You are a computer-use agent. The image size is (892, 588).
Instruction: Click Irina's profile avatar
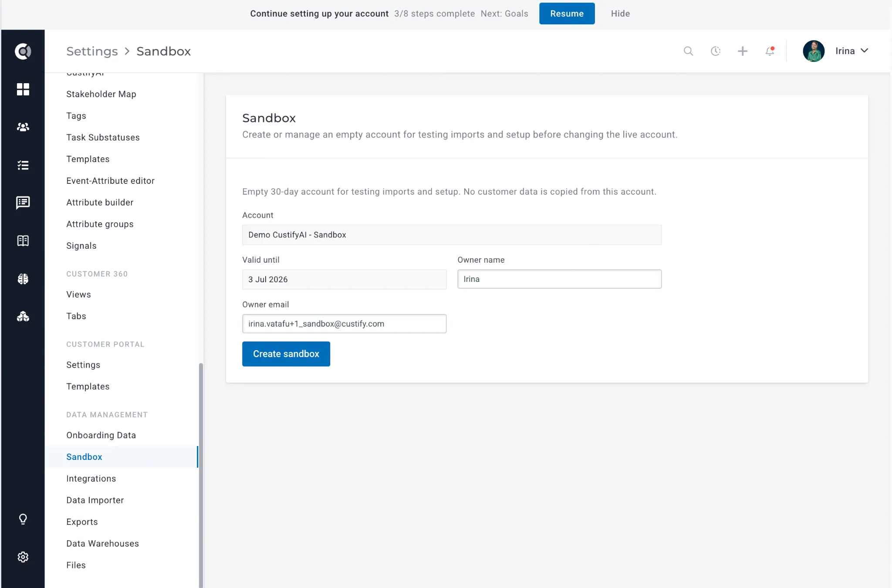[x=814, y=51]
